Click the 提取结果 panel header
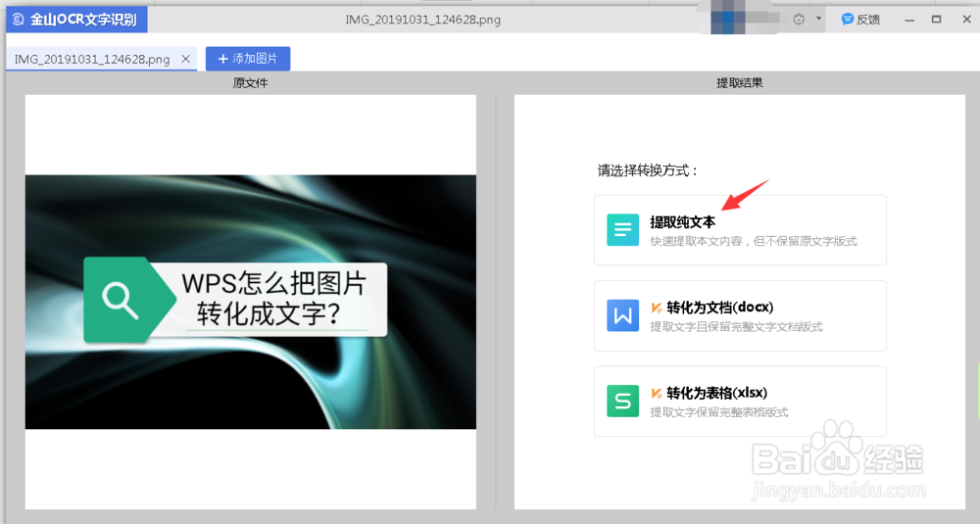 [x=739, y=83]
